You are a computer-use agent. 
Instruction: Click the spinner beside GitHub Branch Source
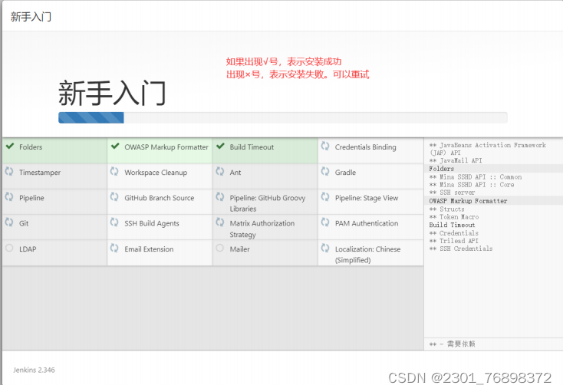pyautogui.click(x=114, y=197)
